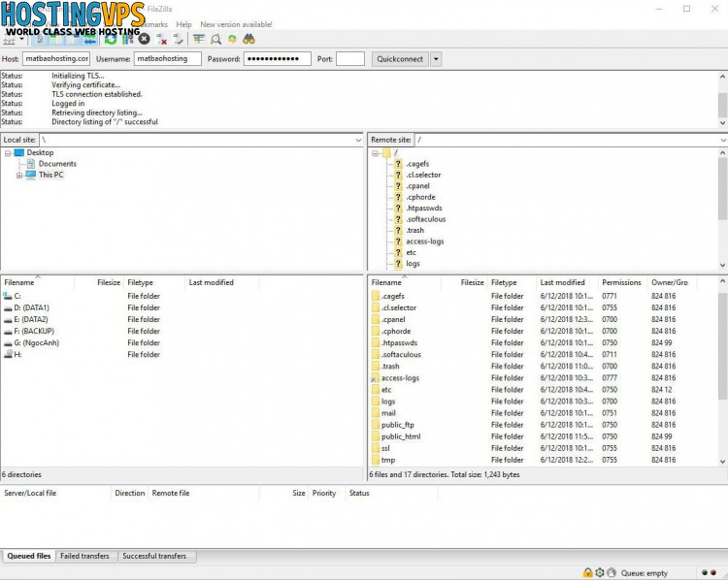
Task: Click the H: drive icon in the local list
Action: pyautogui.click(x=8, y=354)
